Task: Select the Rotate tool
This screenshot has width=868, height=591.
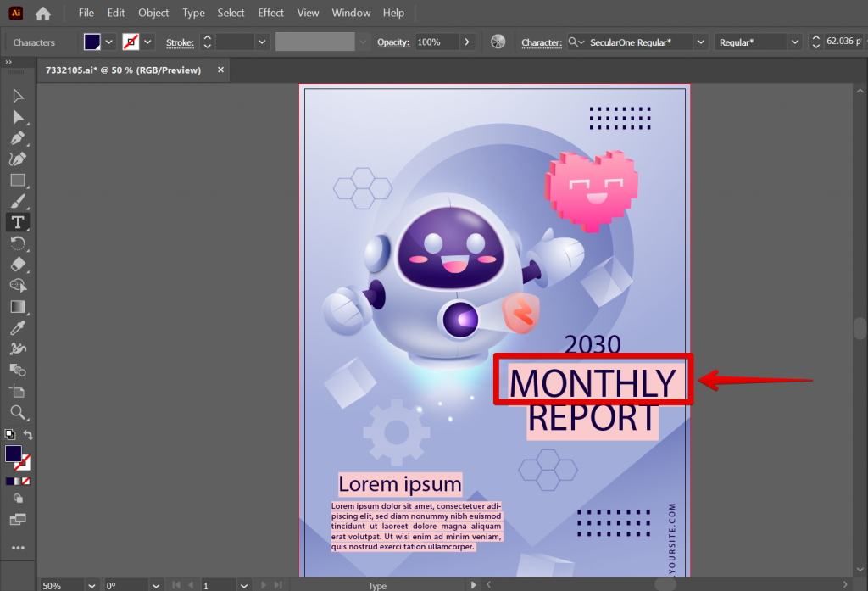Action: [18, 243]
